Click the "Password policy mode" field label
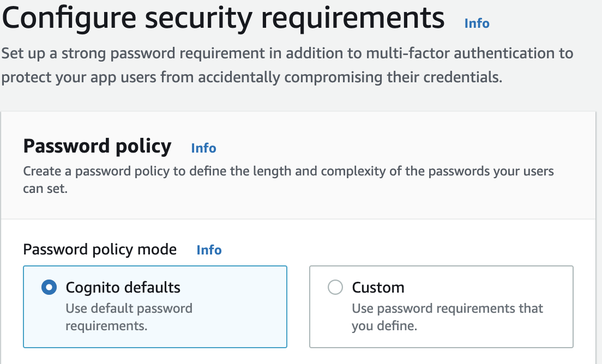Screen dimensions: 602x364 coord(100,250)
